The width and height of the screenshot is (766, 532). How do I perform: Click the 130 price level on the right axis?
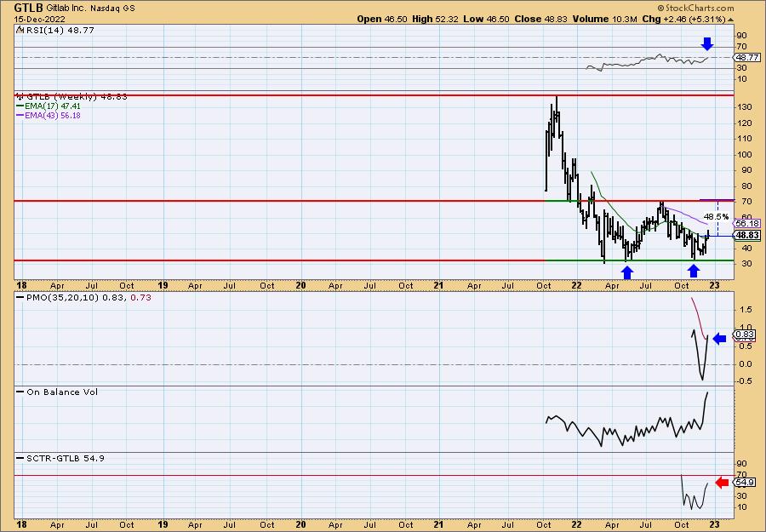tap(745, 107)
